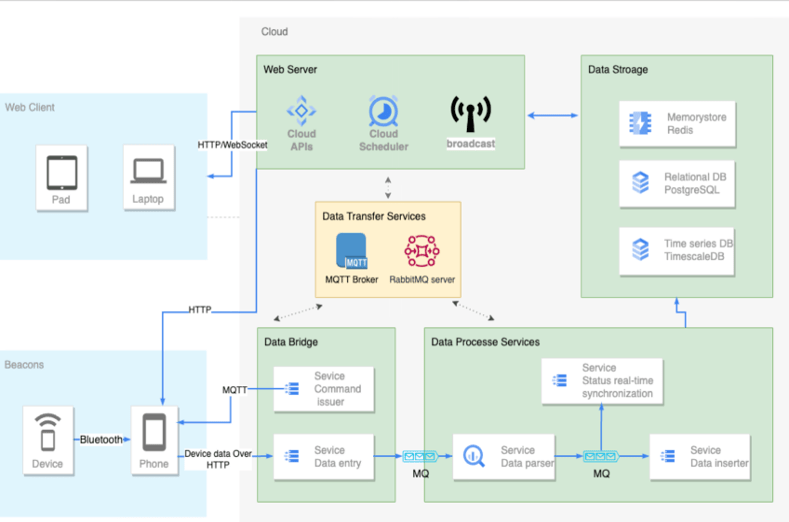
Task: Click the Data parser magnifier icon
Action: pyautogui.click(x=475, y=457)
